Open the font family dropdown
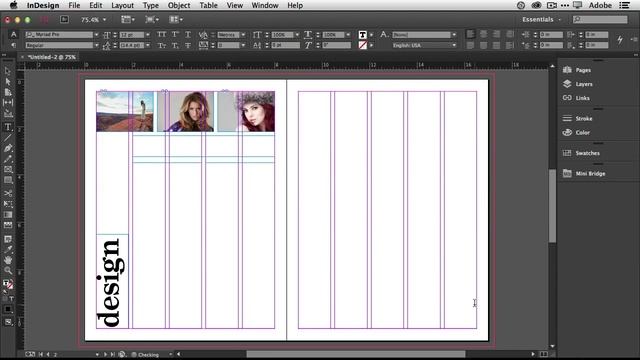 [96, 35]
